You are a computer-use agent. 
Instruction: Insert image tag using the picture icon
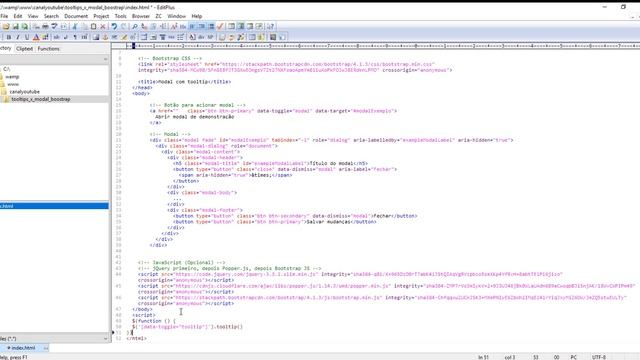(x=96, y=37)
